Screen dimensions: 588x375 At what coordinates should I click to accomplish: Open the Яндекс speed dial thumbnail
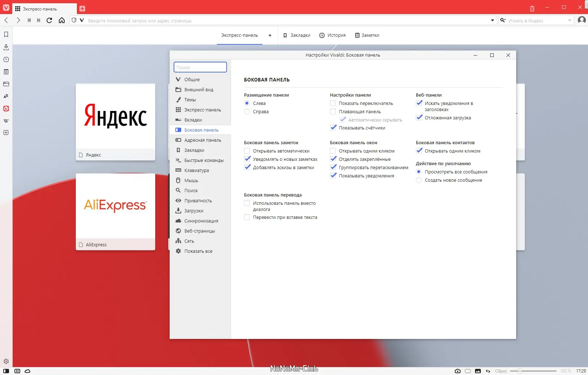(116, 122)
